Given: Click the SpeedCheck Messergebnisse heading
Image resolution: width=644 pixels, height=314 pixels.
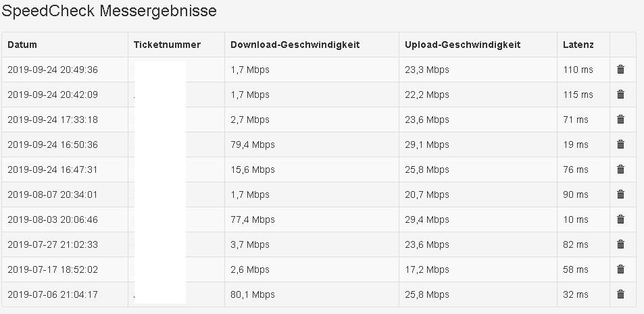Looking at the screenshot, I should [x=109, y=11].
